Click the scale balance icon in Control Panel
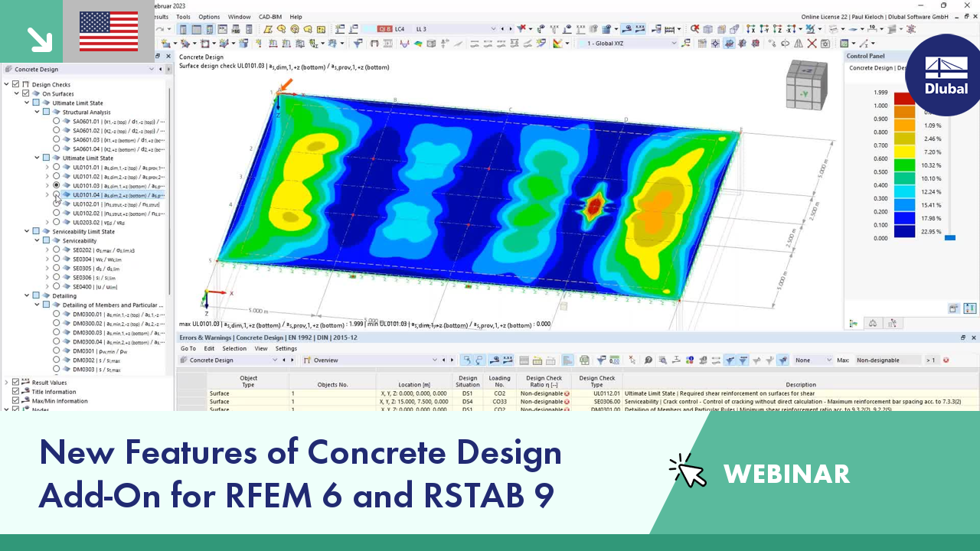This screenshot has height=551, width=980. click(x=872, y=324)
